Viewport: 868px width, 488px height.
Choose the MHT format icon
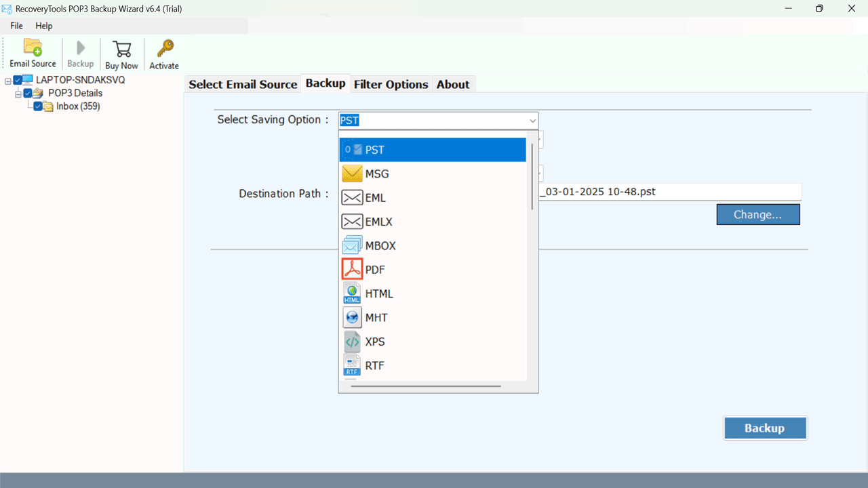353,317
